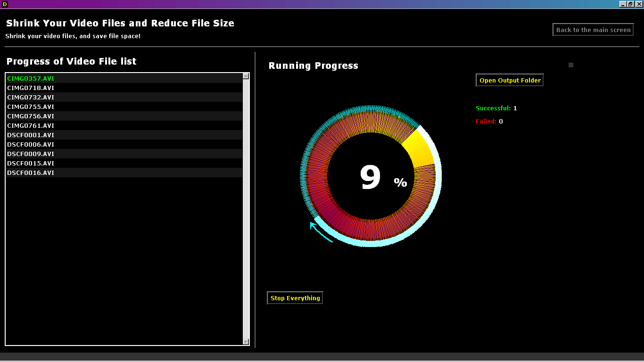644x362 pixels.
Task: Click the file list vertical scrollbar track
Action: (246, 209)
